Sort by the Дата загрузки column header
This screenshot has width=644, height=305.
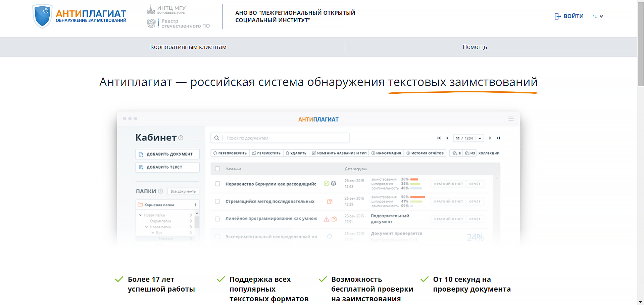pos(356,169)
